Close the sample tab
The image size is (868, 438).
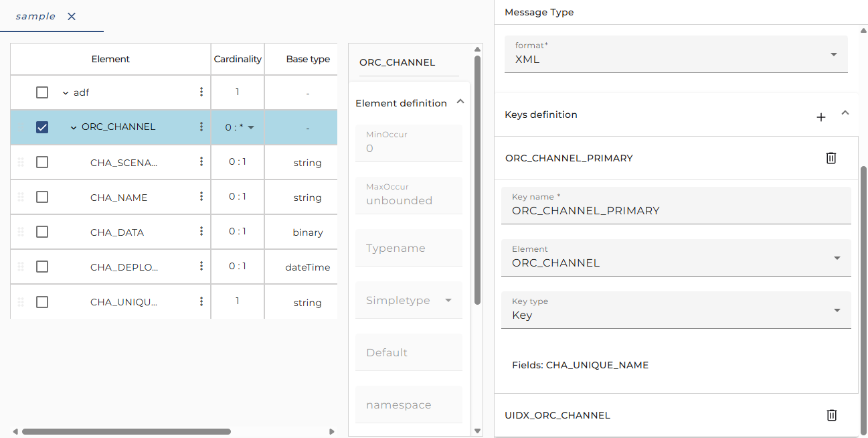[x=72, y=16]
